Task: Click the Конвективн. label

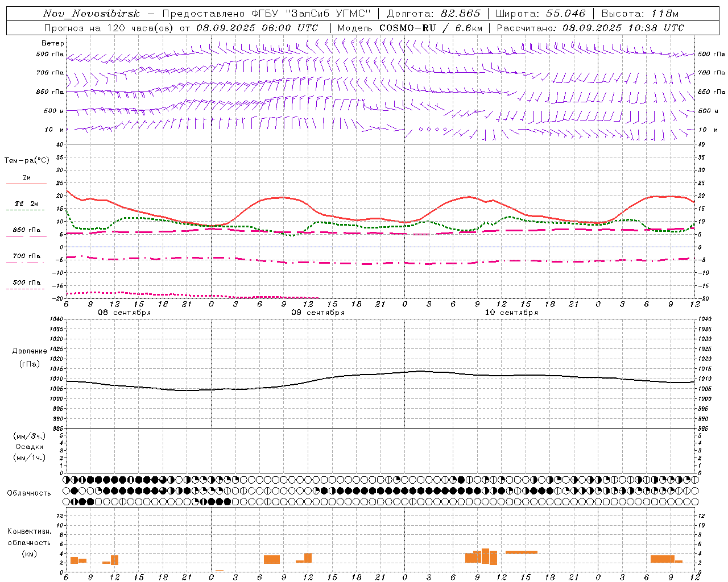Action: (30, 531)
